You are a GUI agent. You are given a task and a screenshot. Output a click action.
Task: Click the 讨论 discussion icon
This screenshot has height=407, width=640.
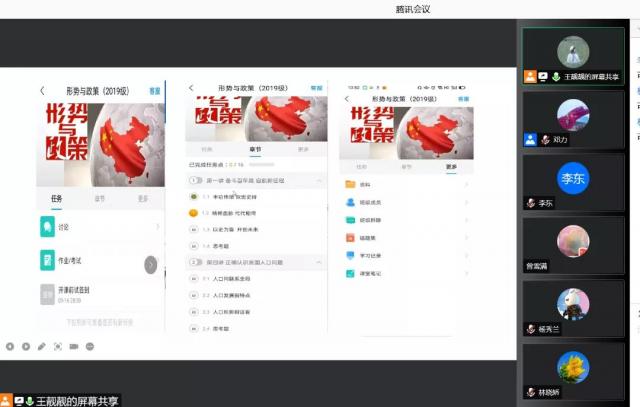pos(47,227)
